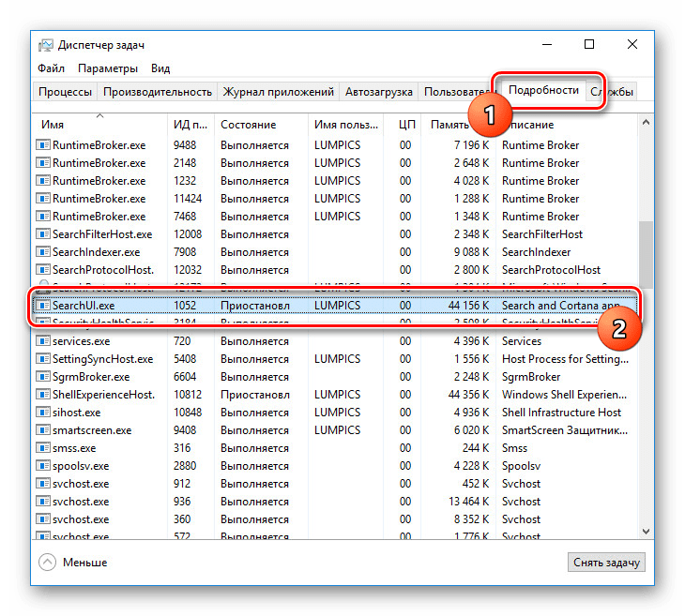Select the Подробности tab
The image size is (685, 616).
pos(543,90)
